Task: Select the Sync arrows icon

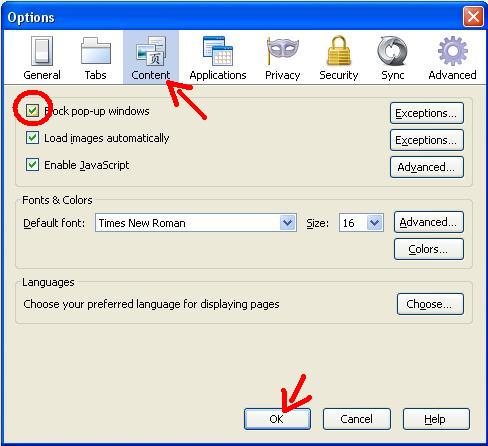Action: tap(392, 51)
